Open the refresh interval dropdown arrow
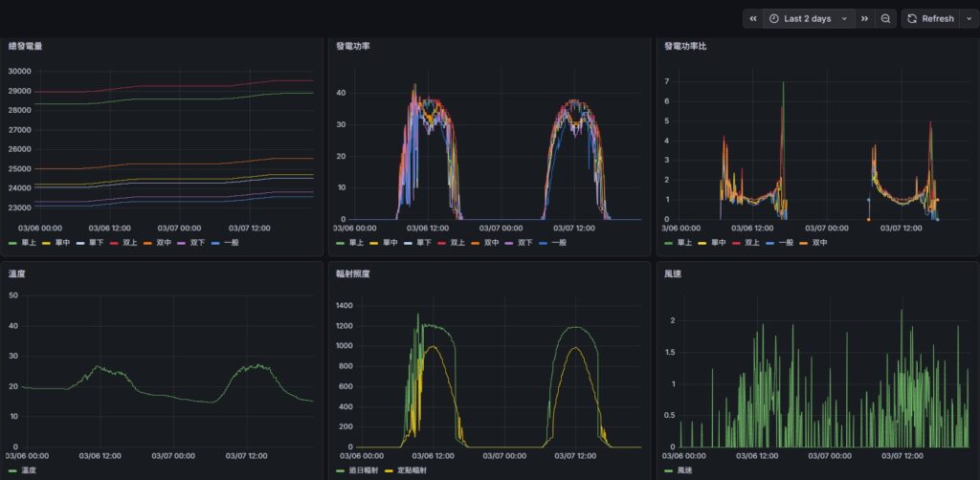The width and height of the screenshot is (980, 480). [969, 18]
